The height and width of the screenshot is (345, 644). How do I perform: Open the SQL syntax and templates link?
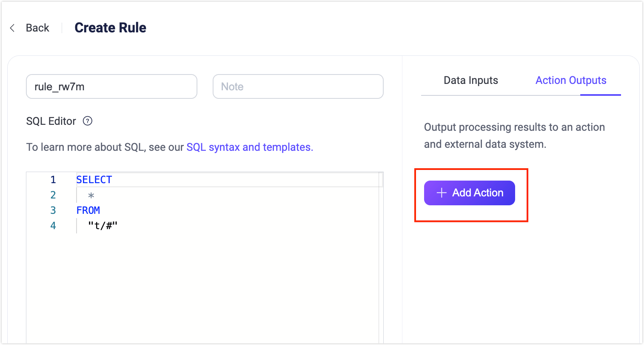click(250, 147)
